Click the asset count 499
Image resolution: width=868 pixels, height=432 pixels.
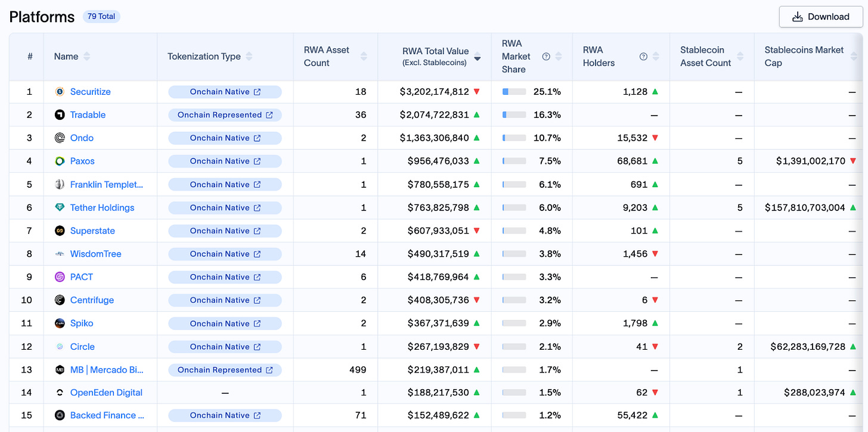(x=357, y=369)
